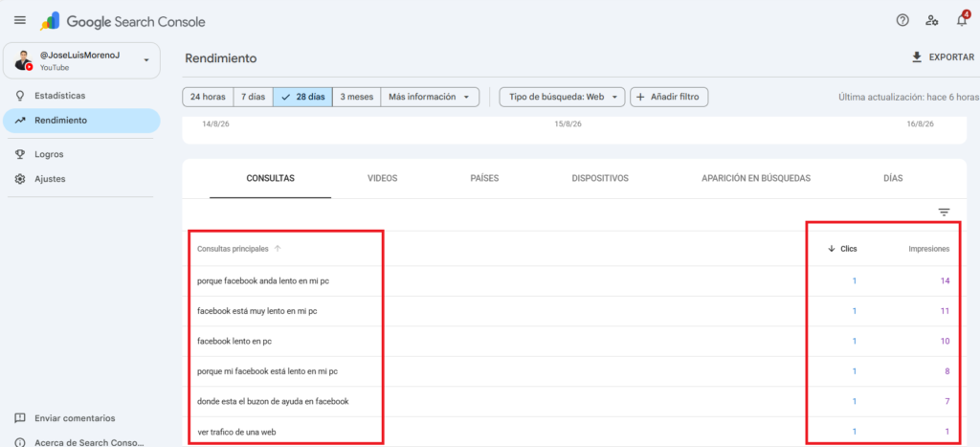Open Rendimiento in the sidebar
The image size is (980, 447).
(81, 121)
